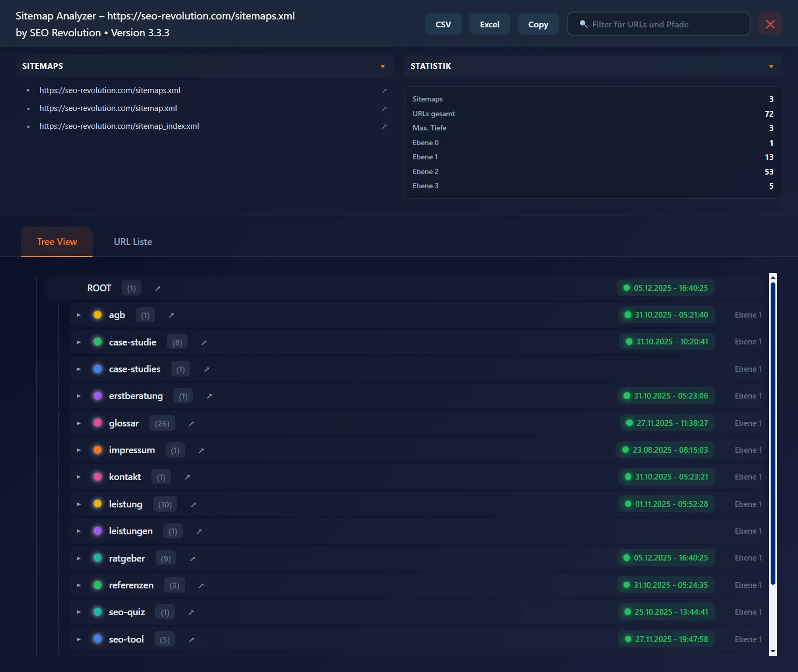This screenshot has height=672, width=798.
Task: Collapse the SITEMAPS panel
Action: [382, 66]
